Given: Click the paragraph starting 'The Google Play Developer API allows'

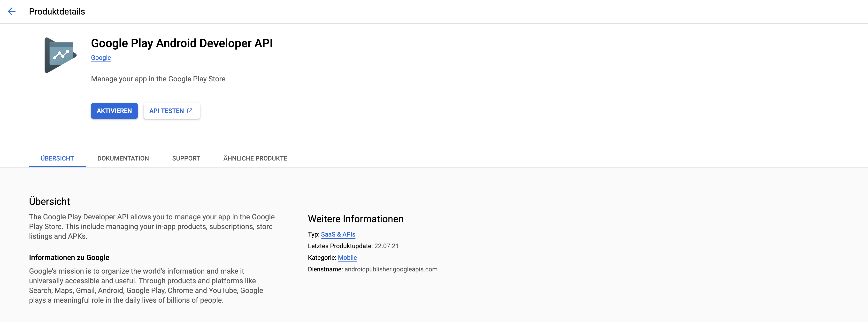Looking at the screenshot, I should point(152,227).
